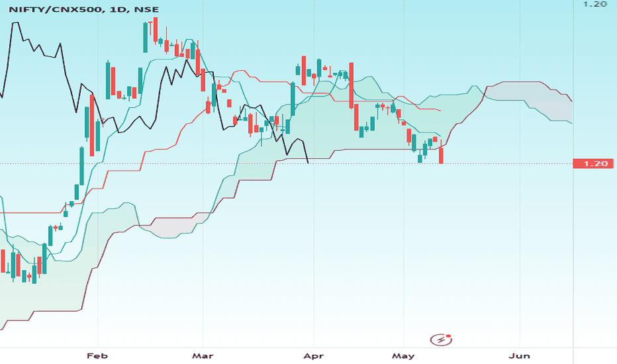This screenshot has height=364, width=617.
Task: Click the 1.20 value at the top of the price axis
Action: [x=595, y=4]
